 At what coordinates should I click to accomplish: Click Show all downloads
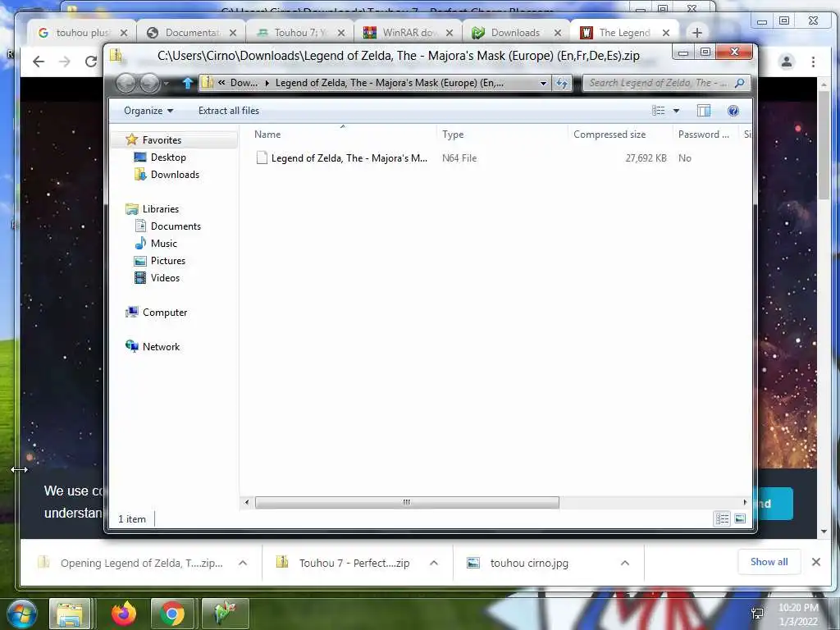point(769,562)
